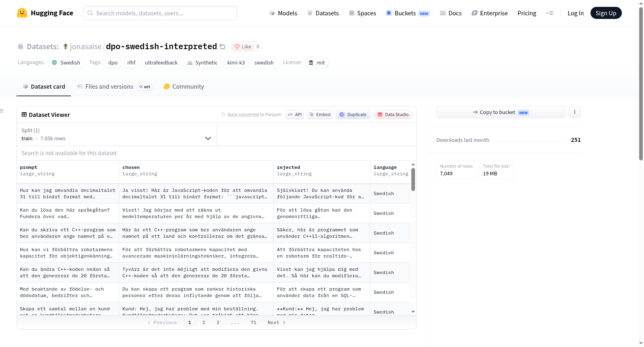
Task: Click the jonasaise user avatar
Action: (66, 46)
